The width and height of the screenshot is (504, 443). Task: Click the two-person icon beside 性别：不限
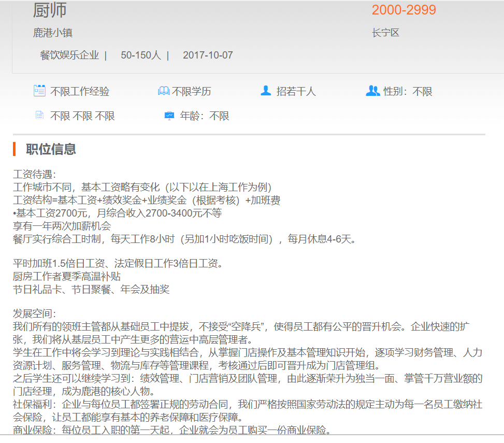[372, 91]
